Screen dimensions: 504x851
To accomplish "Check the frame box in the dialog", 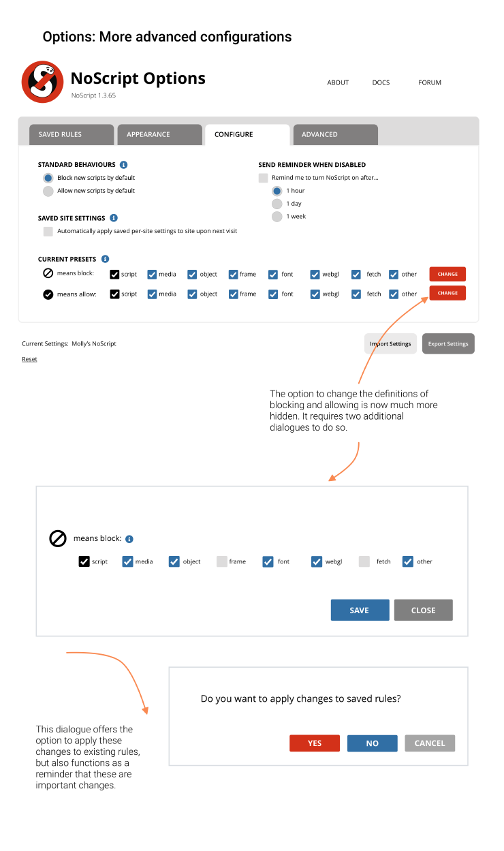I will point(221,561).
